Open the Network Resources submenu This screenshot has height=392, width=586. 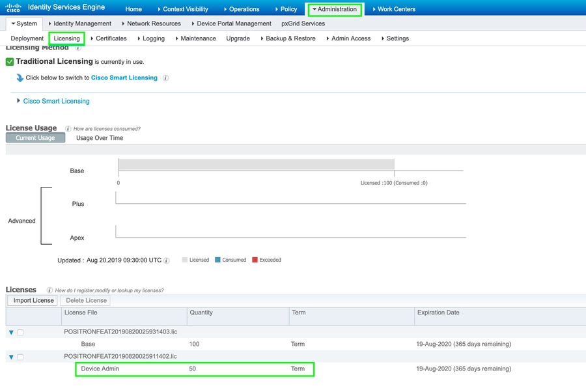point(151,23)
